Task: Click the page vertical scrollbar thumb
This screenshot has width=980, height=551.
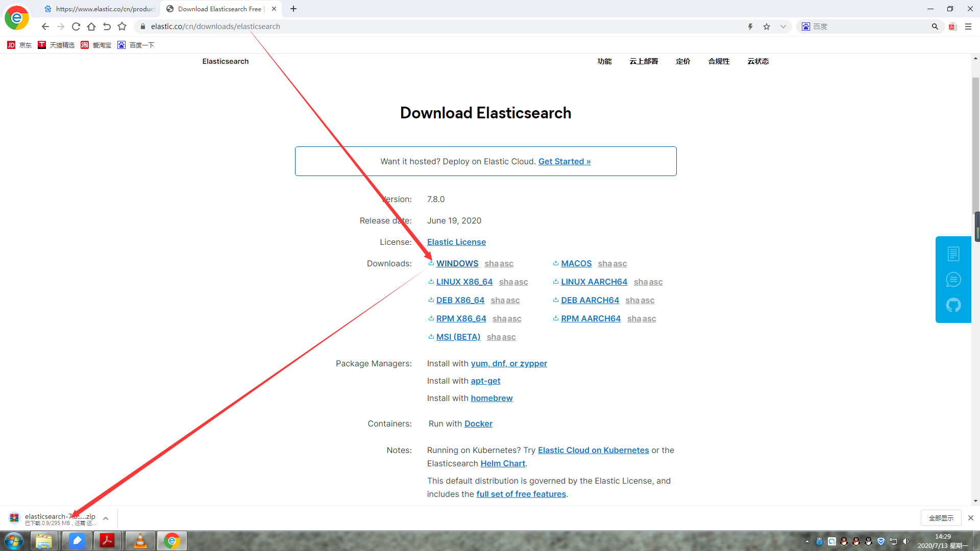Action: pyautogui.click(x=975, y=145)
